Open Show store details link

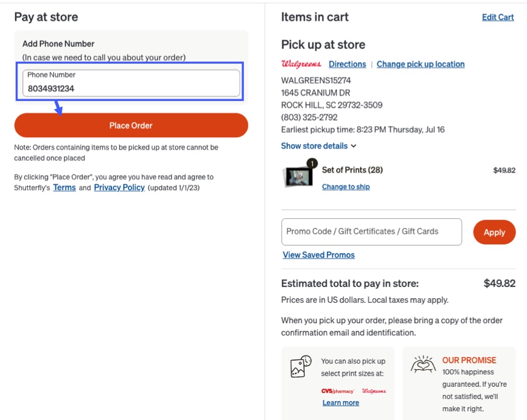coord(314,146)
